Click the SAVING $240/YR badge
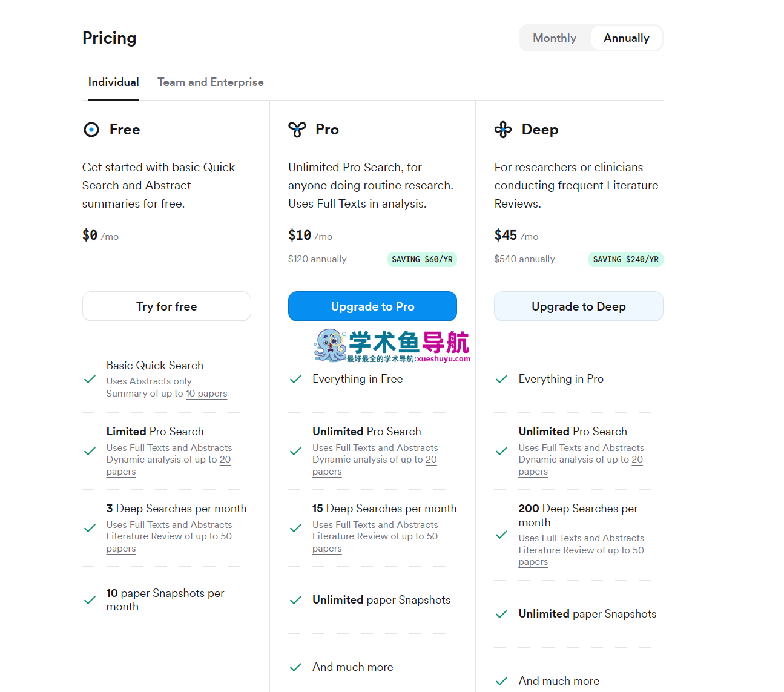Viewport: 784px width, 692px height. pyautogui.click(x=625, y=260)
